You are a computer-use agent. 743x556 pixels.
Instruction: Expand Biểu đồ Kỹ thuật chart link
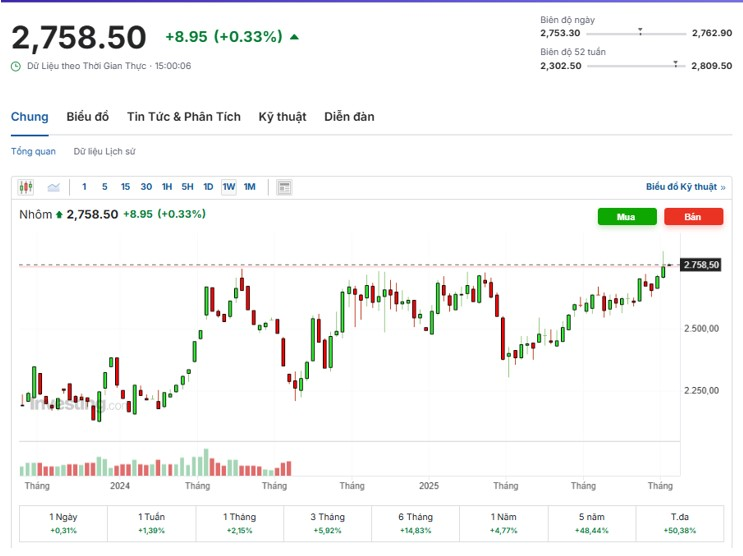click(x=685, y=187)
